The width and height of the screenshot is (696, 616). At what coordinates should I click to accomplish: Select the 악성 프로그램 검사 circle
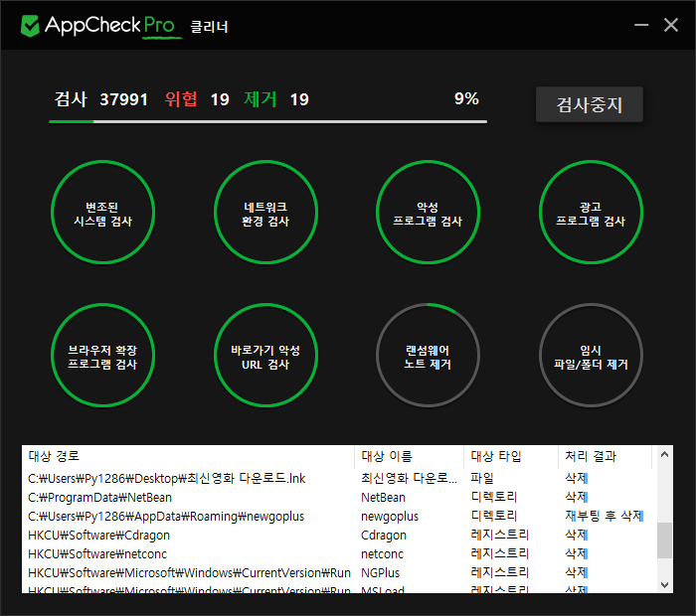[x=428, y=213]
